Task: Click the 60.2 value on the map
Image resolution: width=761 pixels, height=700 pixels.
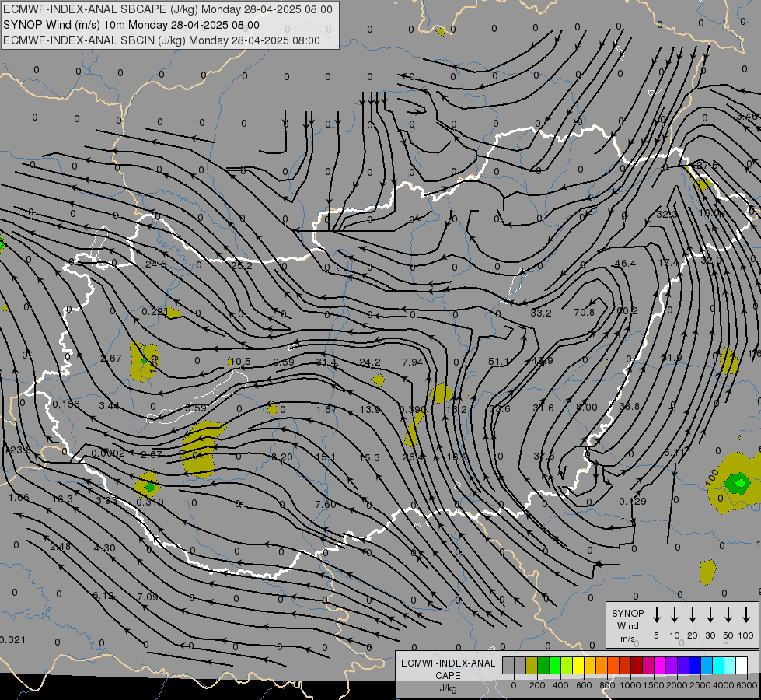Action: coord(627,311)
